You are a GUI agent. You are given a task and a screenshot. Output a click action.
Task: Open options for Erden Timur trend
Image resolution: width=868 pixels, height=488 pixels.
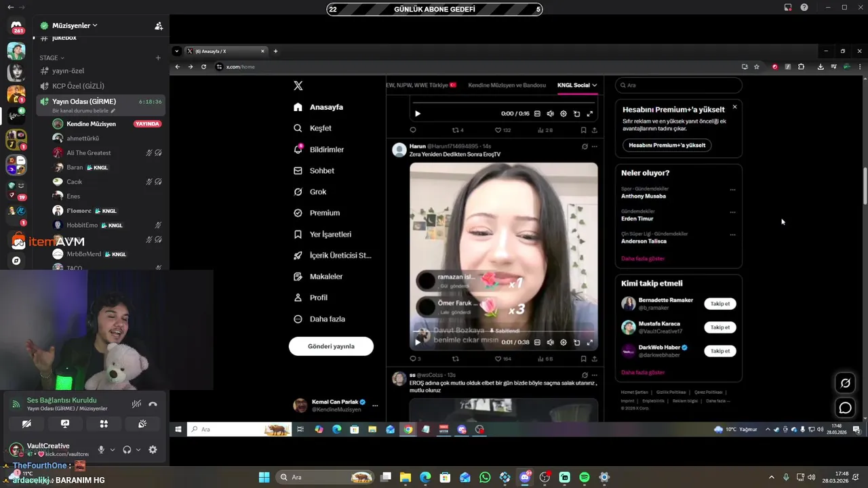tap(732, 212)
